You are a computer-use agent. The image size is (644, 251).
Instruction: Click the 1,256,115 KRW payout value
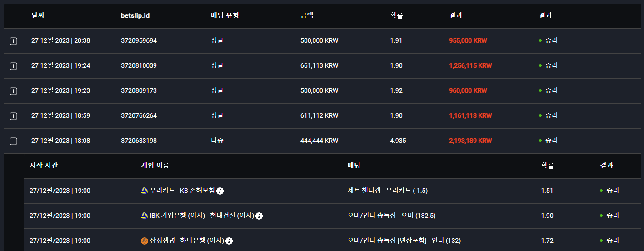[470, 65]
